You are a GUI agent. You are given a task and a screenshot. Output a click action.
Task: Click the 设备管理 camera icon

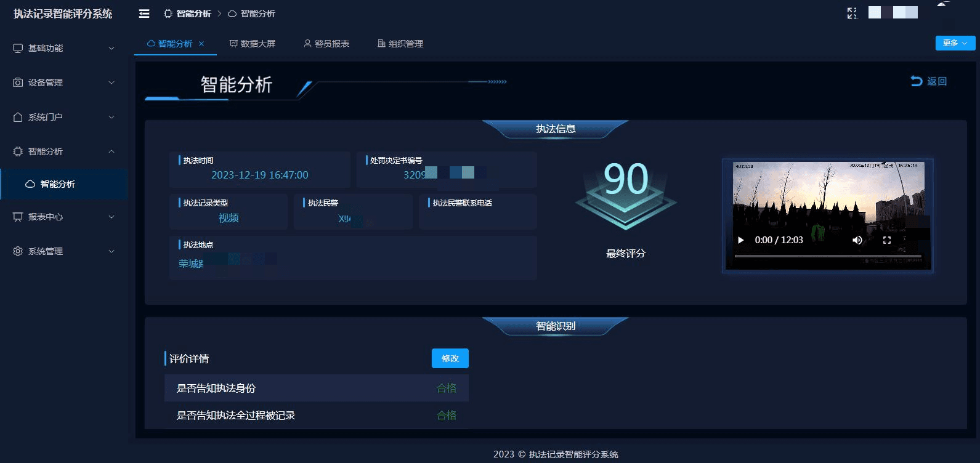pyautogui.click(x=18, y=83)
